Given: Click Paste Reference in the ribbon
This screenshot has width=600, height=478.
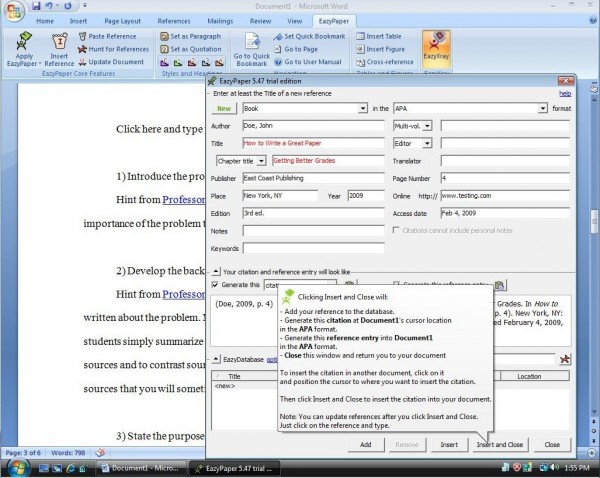Looking at the screenshot, I should [x=108, y=36].
